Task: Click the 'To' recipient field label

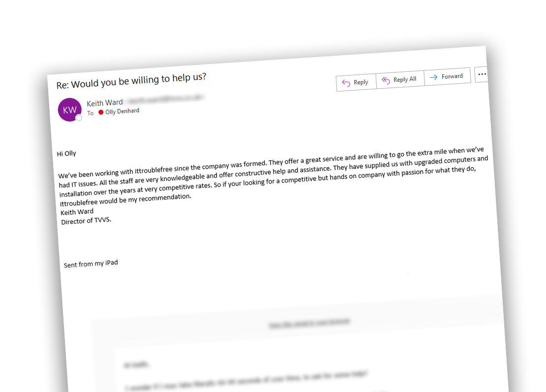Action: pos(91,113)
